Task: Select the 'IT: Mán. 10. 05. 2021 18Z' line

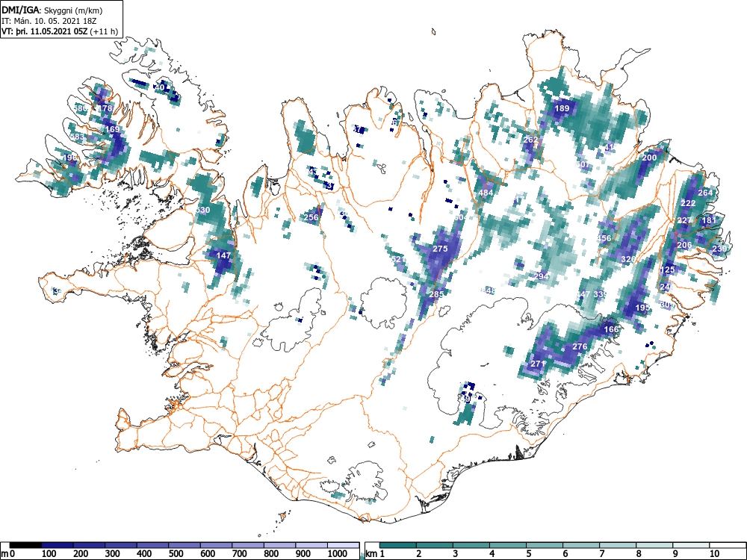Action: click(x=48, y=21)
